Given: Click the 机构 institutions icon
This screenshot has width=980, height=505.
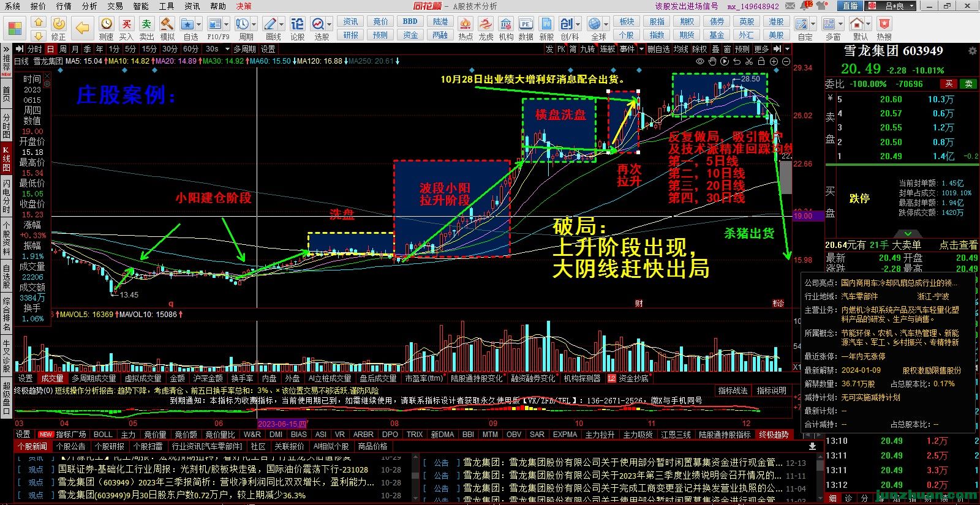Looking at the screenshot, I should pyautogui.click(x=506, y=24).
